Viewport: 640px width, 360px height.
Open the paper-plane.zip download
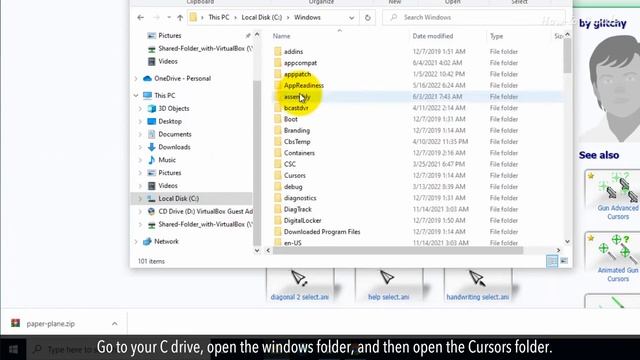click(x=51, y=324)
